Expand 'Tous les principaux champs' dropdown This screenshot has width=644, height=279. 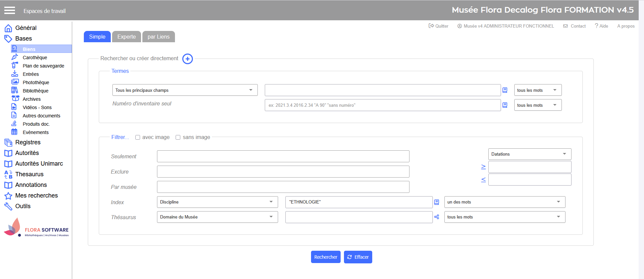185,90
